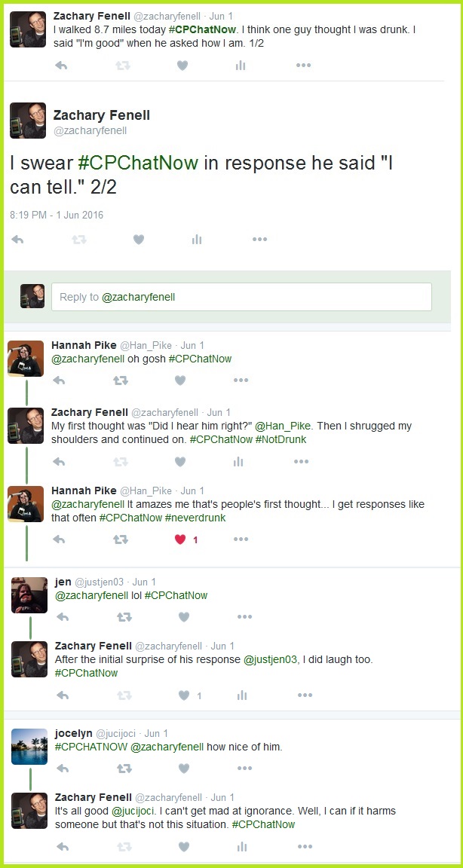
Task: Open more options on main 2/2 tweet
Action: 259,240
